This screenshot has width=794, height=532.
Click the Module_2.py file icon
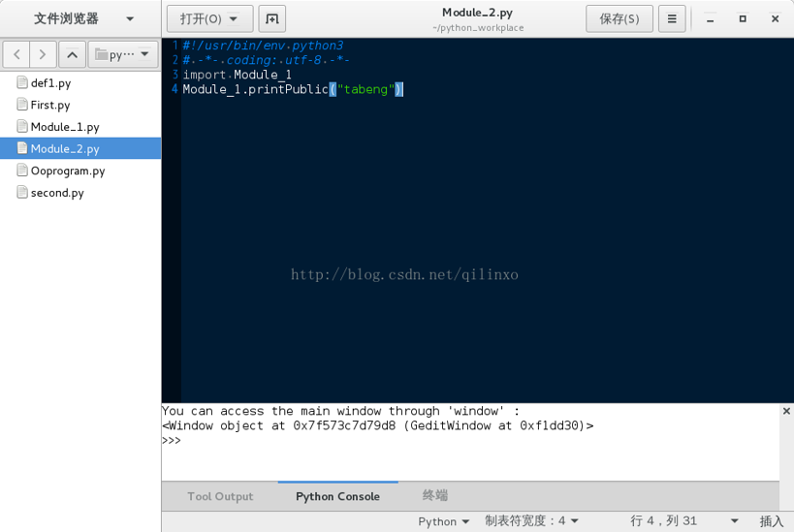tap(22, 148)
